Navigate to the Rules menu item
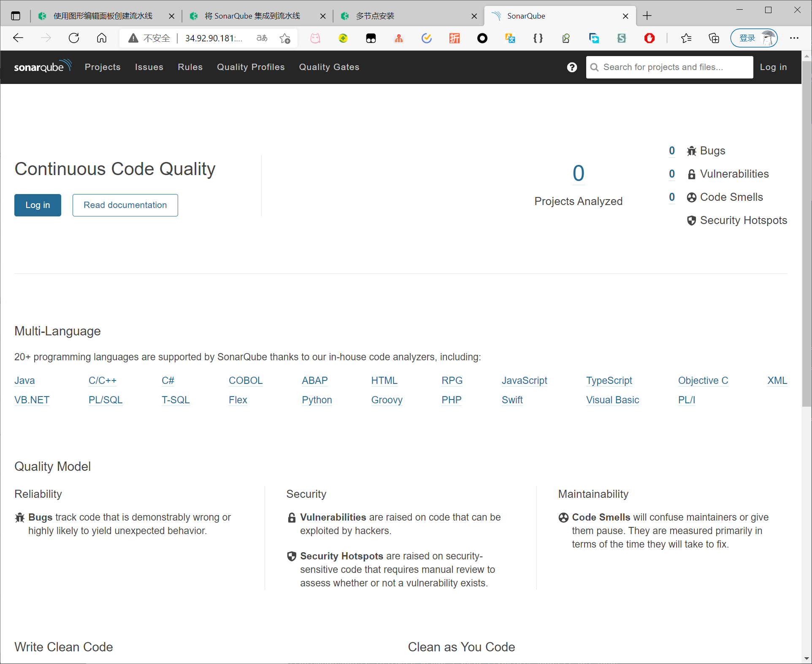This screenshot has height=664, width=812. tap(190, 67)
